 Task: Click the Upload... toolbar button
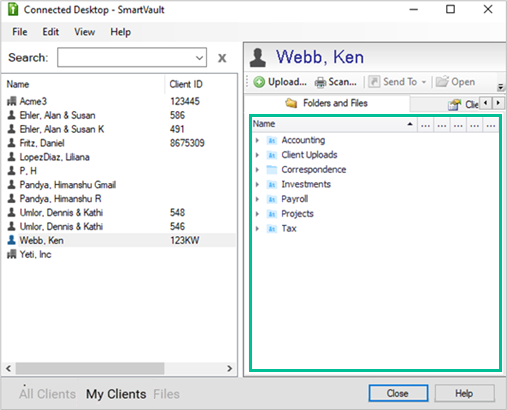tap(280, 82)
